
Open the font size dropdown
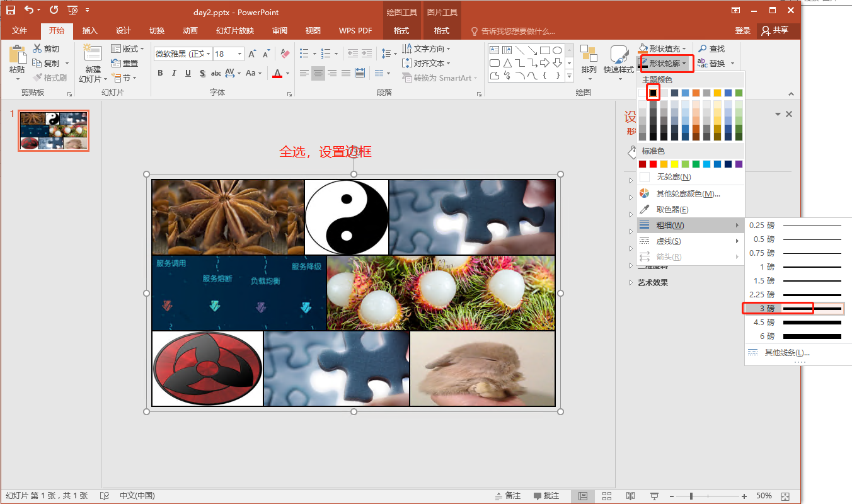[x=239, y=54]
